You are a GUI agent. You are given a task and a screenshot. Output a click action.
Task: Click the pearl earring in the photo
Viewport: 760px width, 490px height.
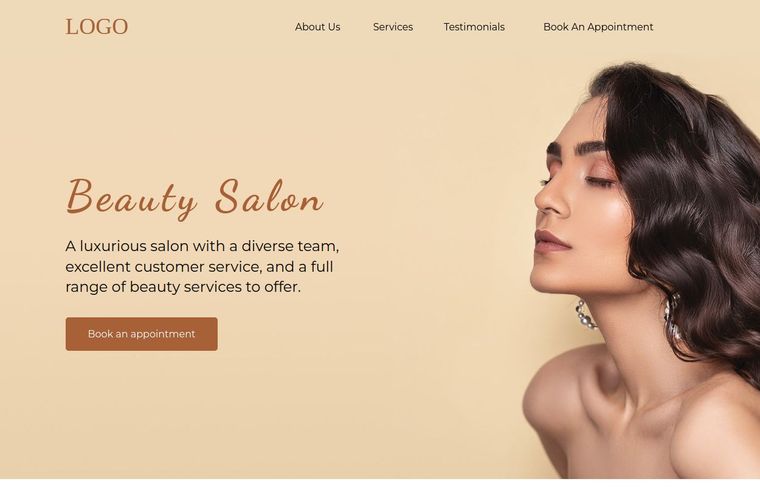pos(586,316)
